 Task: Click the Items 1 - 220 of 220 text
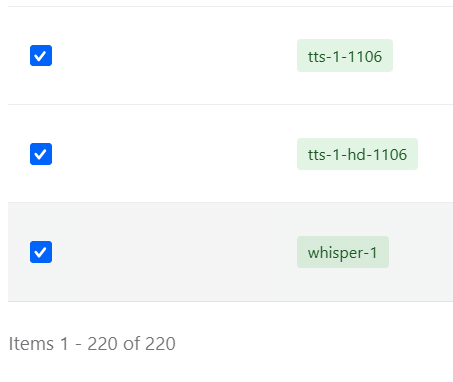tap(92, 344)
